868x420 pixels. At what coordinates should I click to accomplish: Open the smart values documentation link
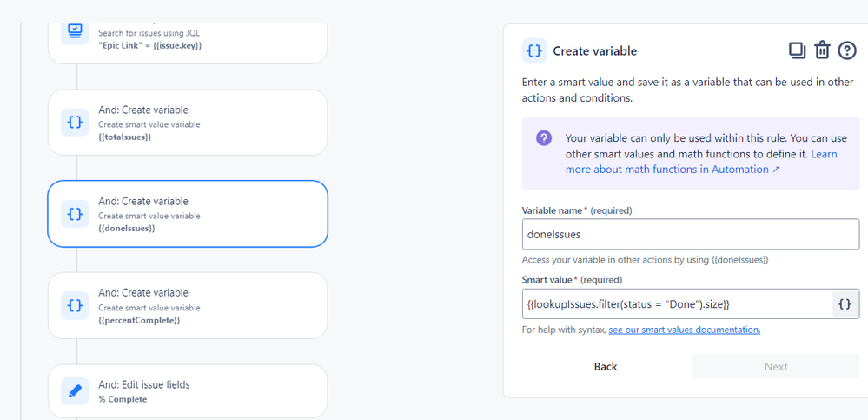(x=684, y=330)
